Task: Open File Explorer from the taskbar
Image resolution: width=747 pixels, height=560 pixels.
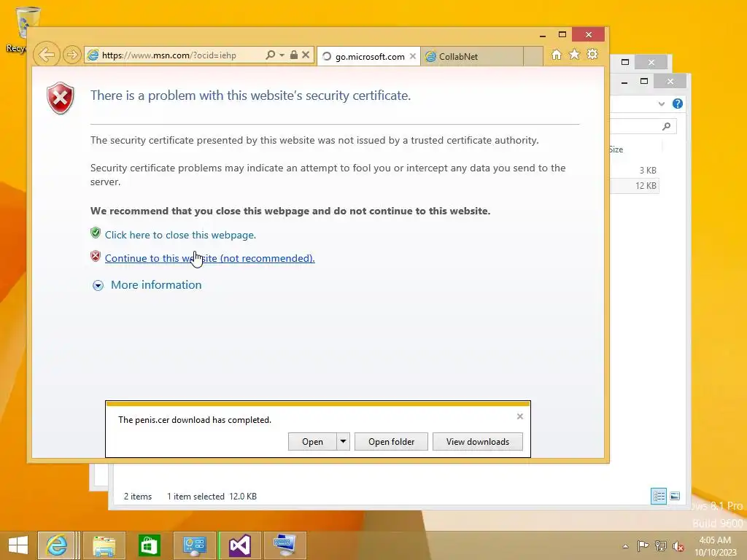Action: [104, 545]
